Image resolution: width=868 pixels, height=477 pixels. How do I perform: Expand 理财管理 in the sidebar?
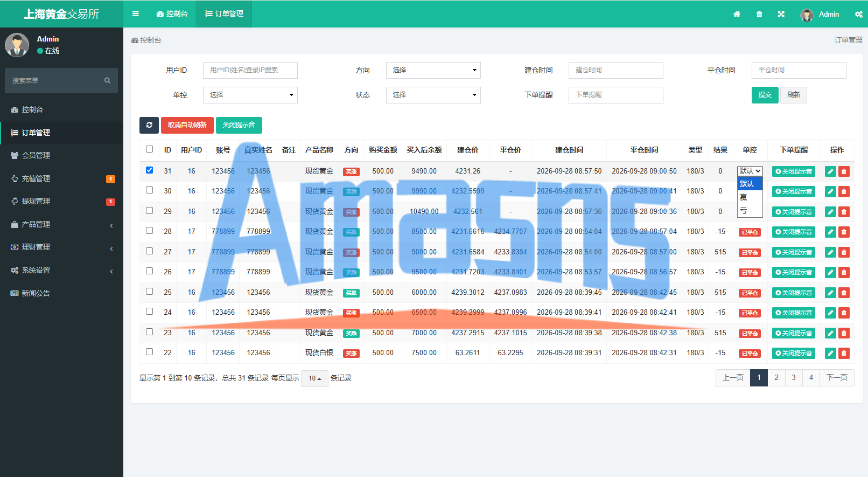(x=61, y=247)
